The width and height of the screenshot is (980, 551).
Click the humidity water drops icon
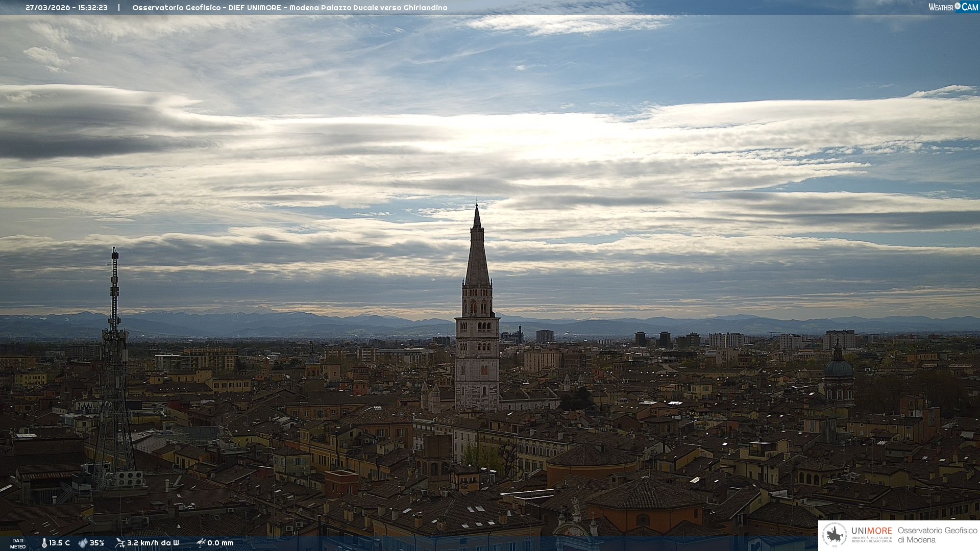tap(83, 543)
